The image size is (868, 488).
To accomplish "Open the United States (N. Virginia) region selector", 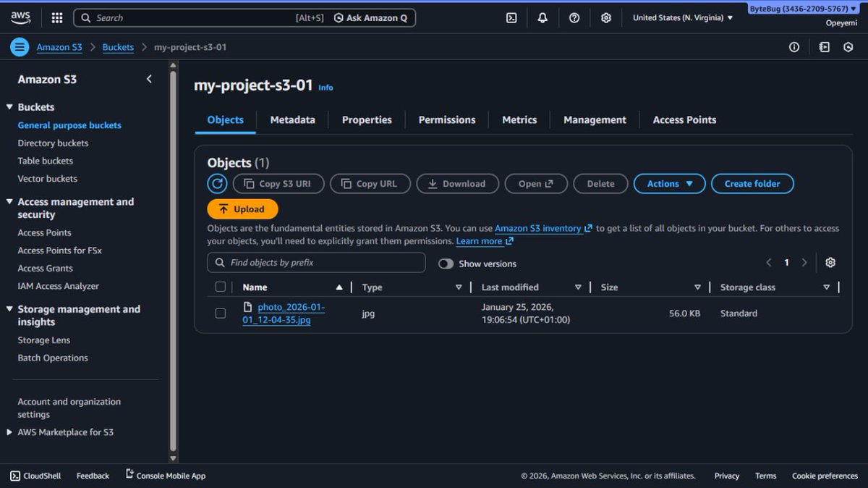I will 683,18.
